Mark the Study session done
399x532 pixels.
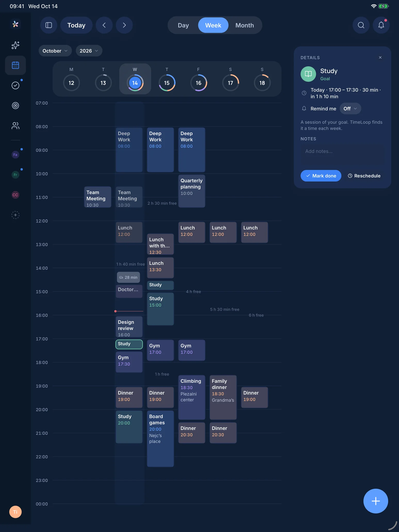(321, 176)
